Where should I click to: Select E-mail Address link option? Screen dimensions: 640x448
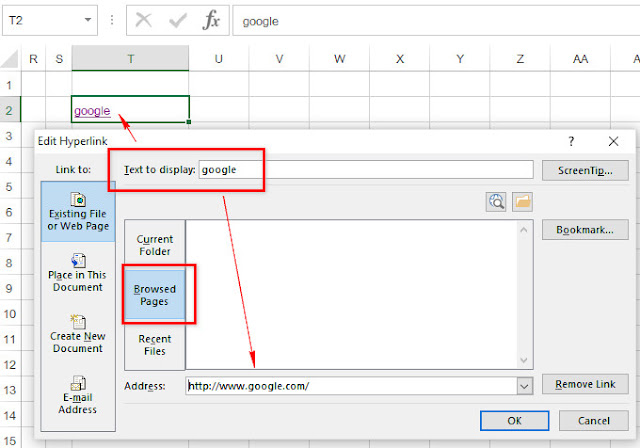pyautogui.click(x=78, y=395)
